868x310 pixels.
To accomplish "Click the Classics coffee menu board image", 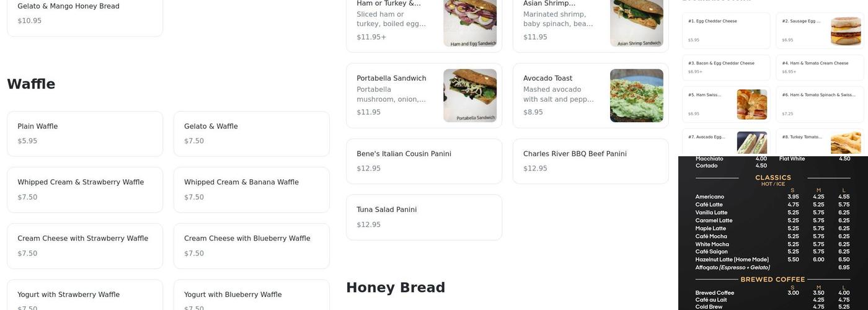I will (x=773, y=233).
